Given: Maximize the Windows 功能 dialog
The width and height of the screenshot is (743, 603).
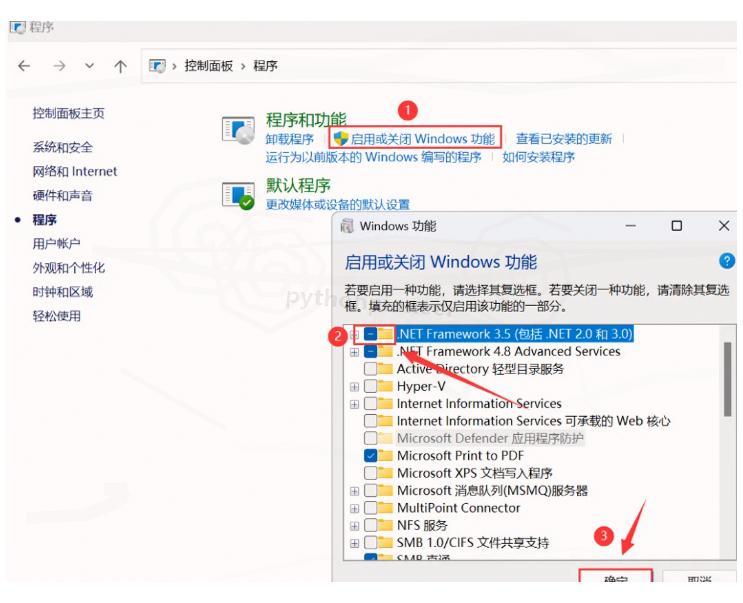Looking at the screenshot, I should (x=677, y=226).
